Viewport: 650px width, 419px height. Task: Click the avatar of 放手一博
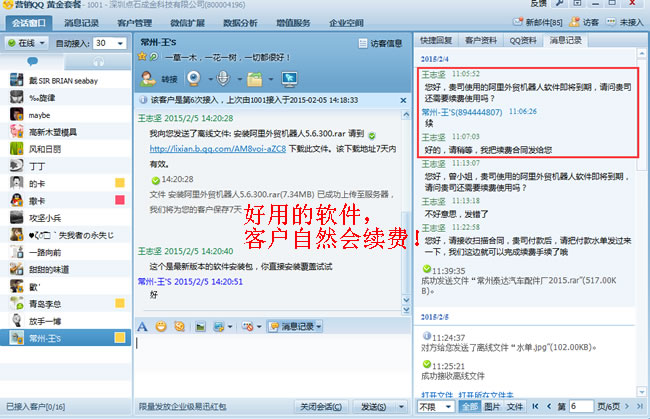click(17, 321)
